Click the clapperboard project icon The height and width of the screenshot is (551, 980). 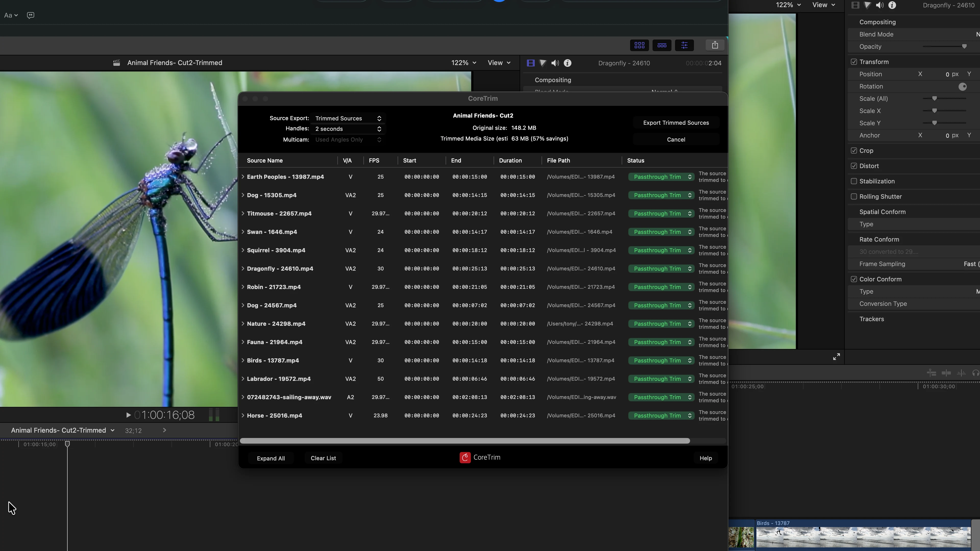point(117,63)
